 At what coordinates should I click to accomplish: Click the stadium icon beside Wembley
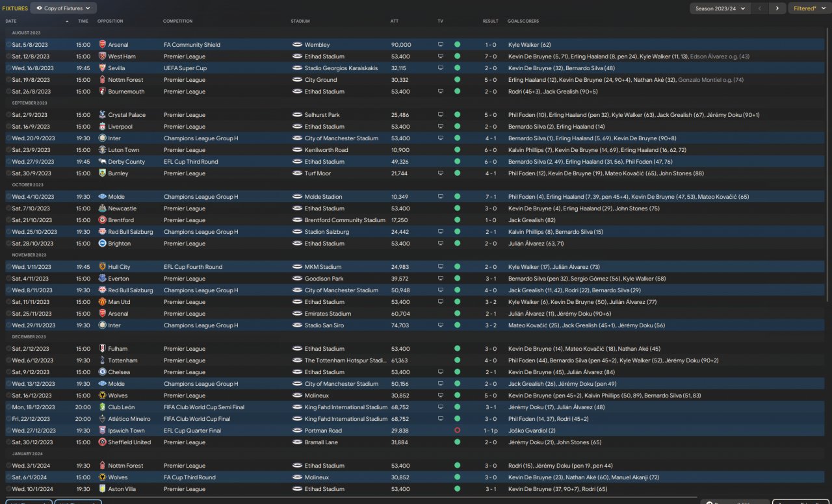297,45
